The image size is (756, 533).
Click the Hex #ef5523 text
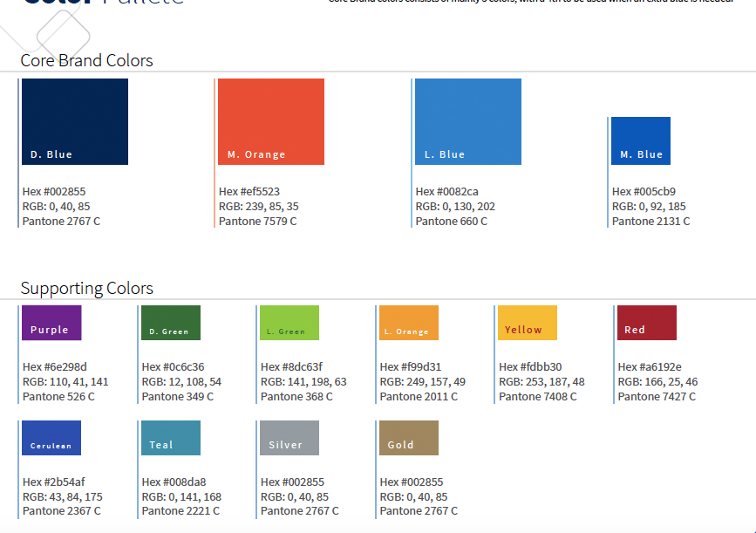click(249, 192)
